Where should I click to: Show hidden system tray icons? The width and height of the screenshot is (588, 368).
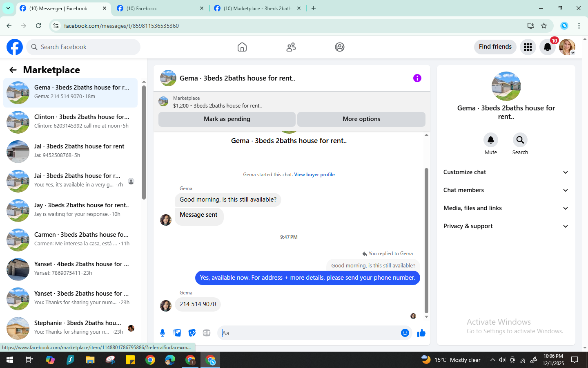point(492,360)
